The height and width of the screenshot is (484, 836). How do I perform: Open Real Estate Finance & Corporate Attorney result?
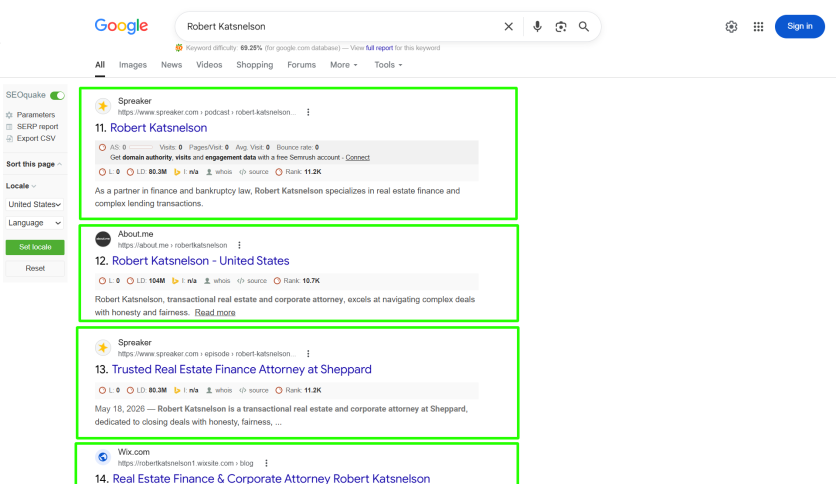coord(271,478)
